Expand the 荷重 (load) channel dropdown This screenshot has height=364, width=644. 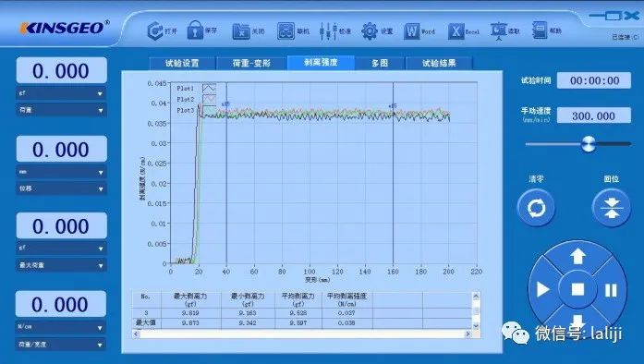tap(62, 110)
